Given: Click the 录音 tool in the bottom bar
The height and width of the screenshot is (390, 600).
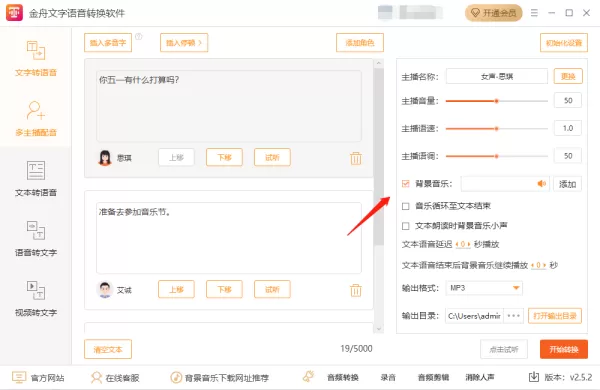Looking at the screenshot, I should (388, 378).
